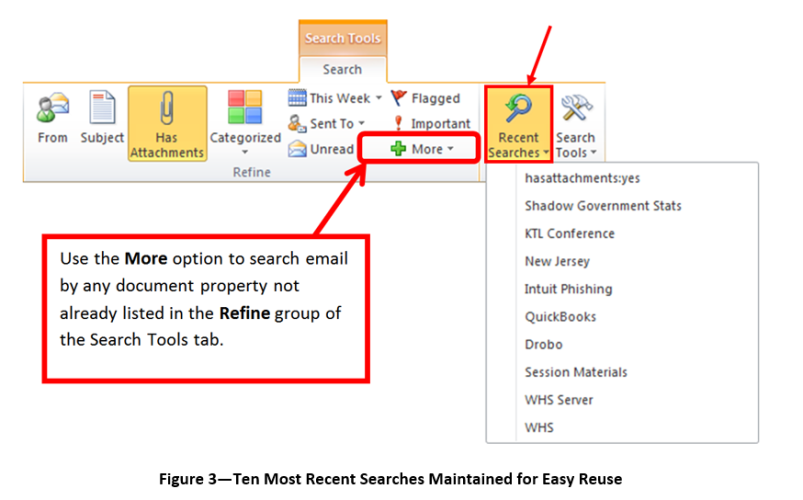
Task: Open the Search Tools wrench menu
Action: (x=575, y=124)
